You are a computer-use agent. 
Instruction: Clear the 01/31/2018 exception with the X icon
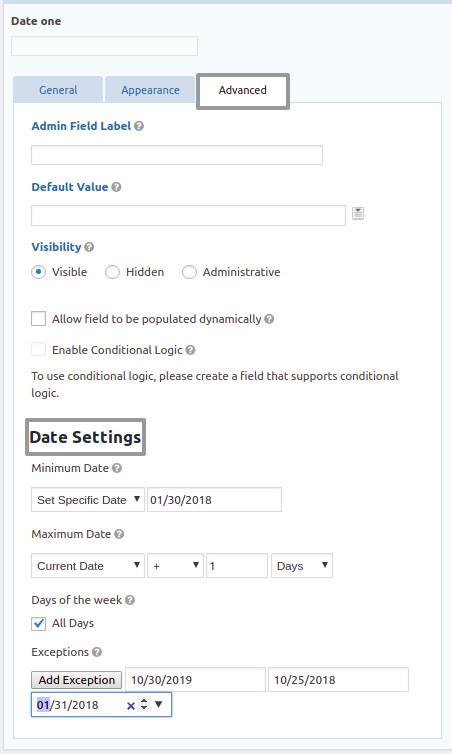pos(130,705)
